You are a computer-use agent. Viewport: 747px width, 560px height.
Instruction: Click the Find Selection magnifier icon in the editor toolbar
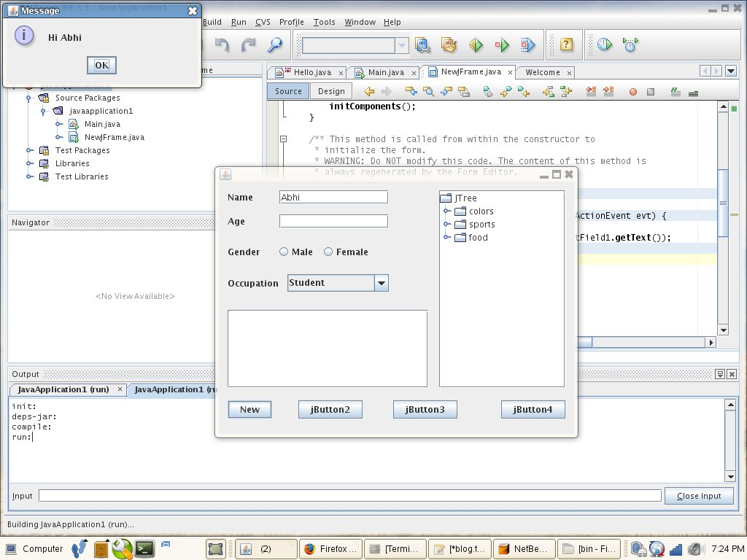click(x=428, y=91)
